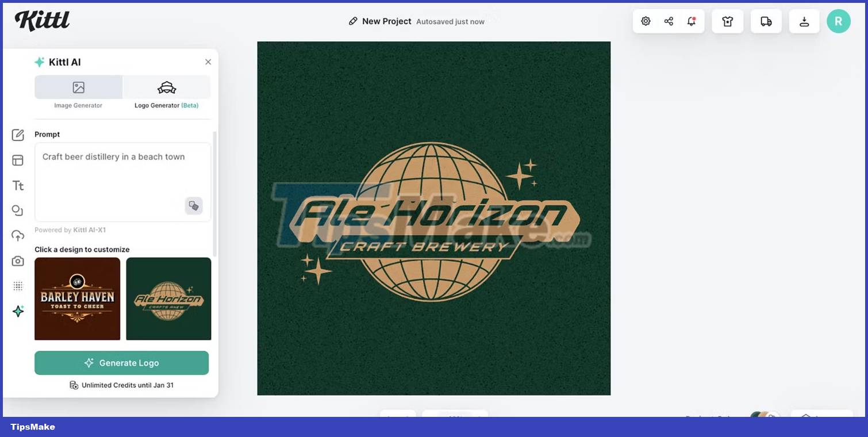
Task: Click the t-shirt mockup icon
Action: point(728,21)
